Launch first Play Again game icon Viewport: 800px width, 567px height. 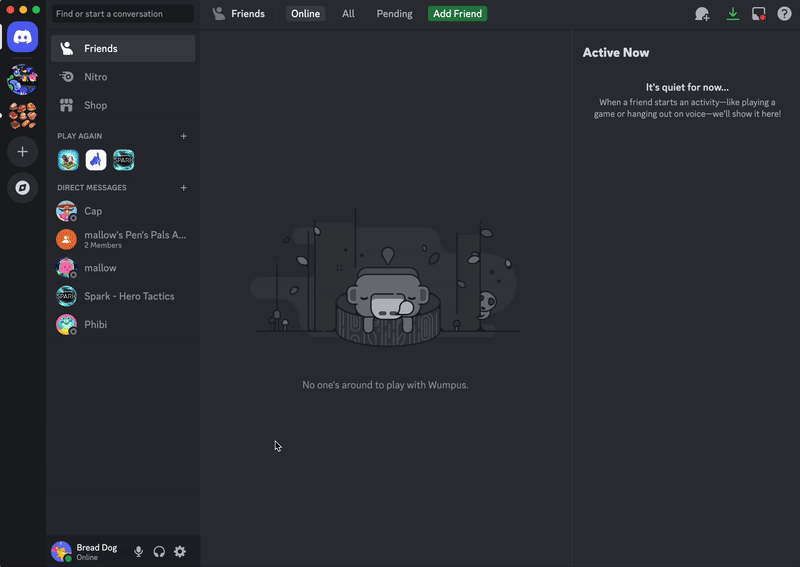[x=68, y=160]
